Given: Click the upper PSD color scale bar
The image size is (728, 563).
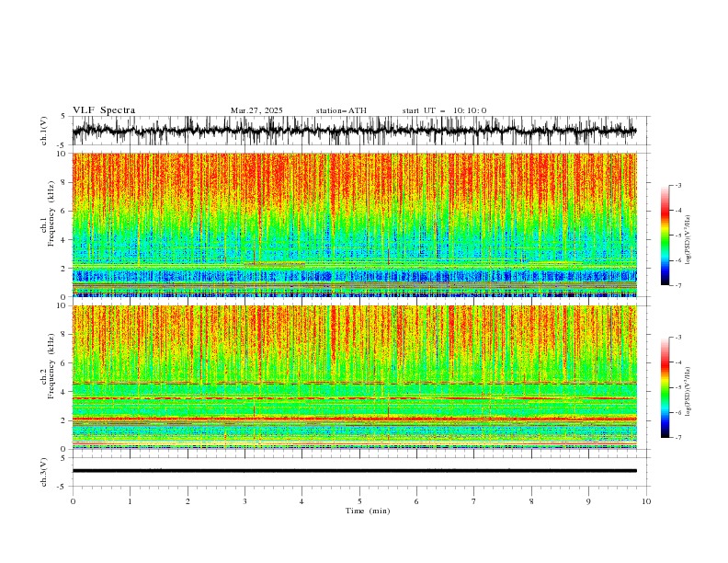Looking at the screenshot, I should (x=665, y=236).
